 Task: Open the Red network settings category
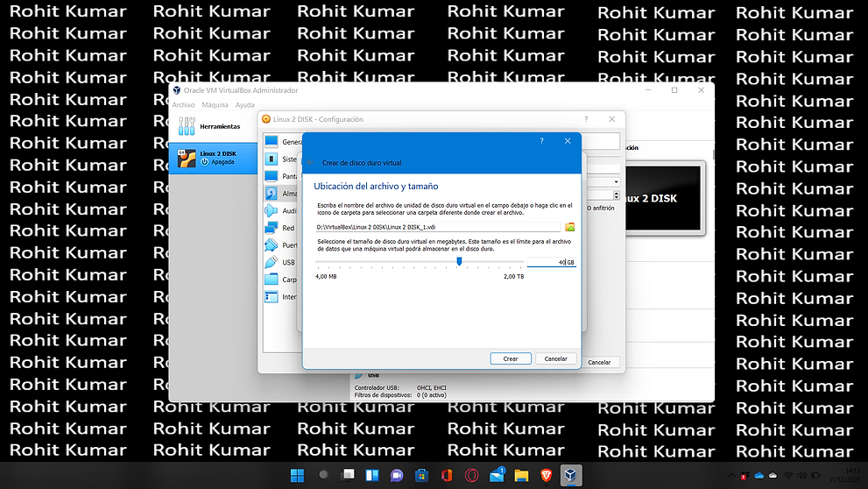[x=283, y=228]
